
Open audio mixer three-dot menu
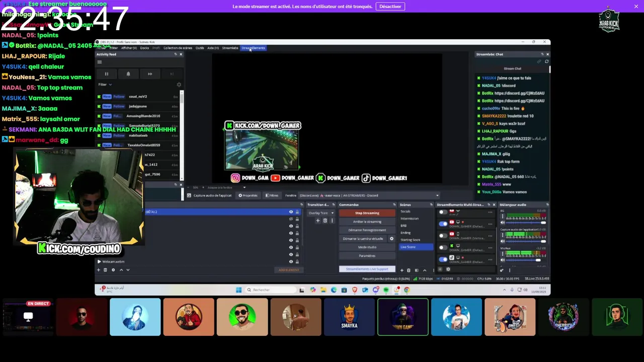tap(510, 270)
